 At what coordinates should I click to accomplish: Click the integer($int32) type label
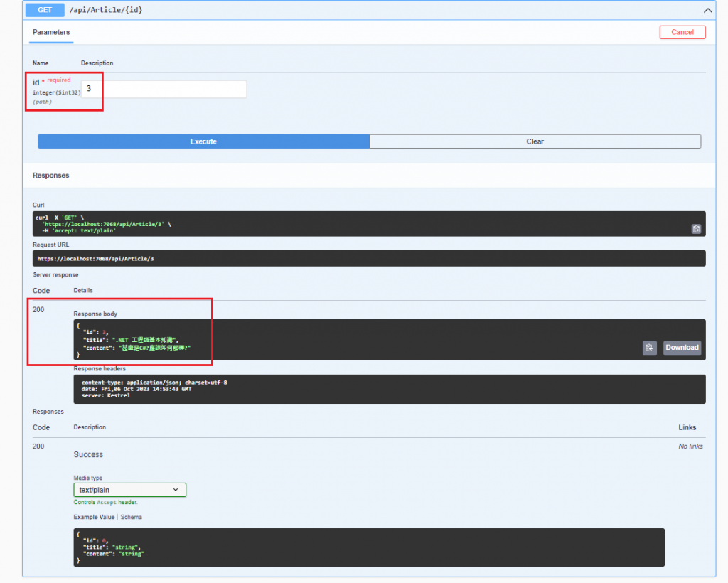coord(57,93)
